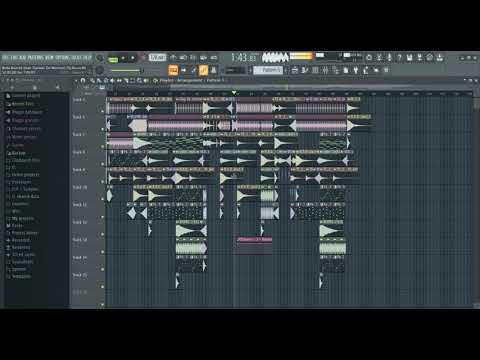Open the OPTIONS menu
The width and height of the screenshot is (480, 360).
coord(63,58)
